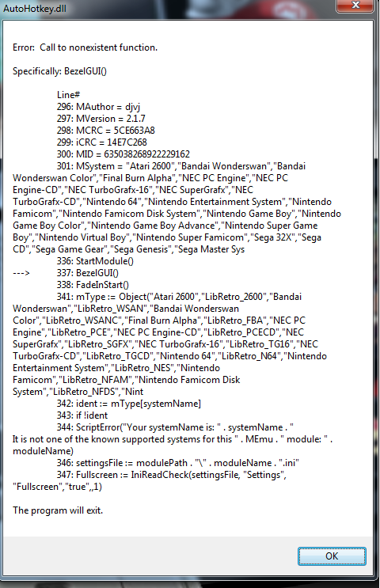Click line 343 if !ident
Screen dimensions: 380x588
[x=82, y=415]
